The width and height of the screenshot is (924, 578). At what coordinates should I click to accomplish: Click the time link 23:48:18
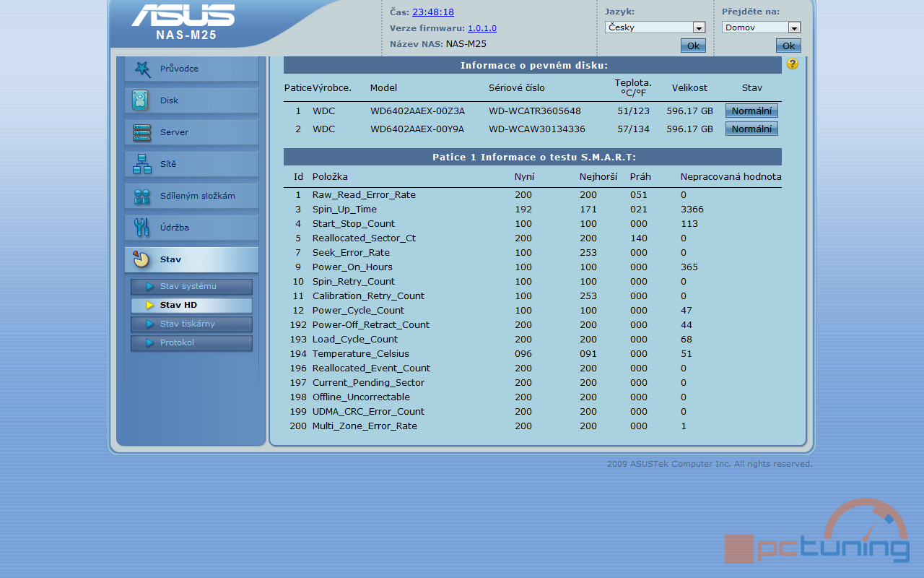tap(433, 12)
